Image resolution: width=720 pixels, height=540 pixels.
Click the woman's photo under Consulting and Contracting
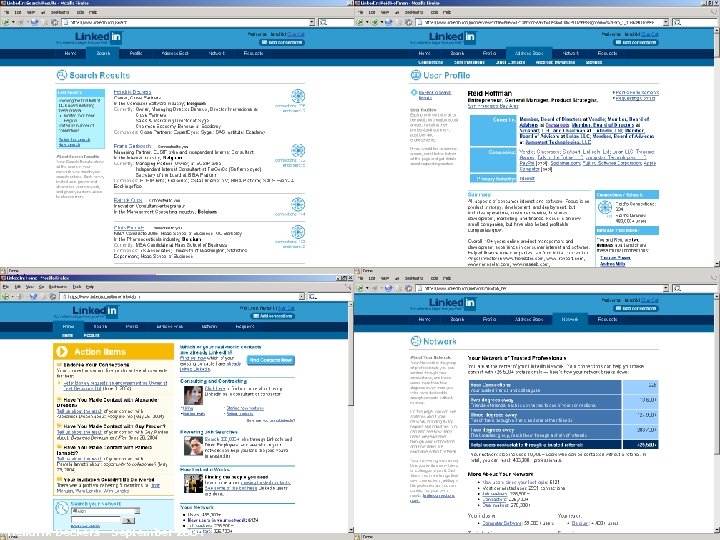pyautogui.click(x=193, y=395)
